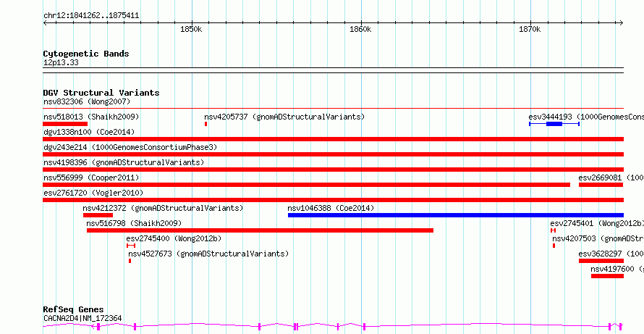
Task: Select the esv3628297 variant label
Action: pyautogui.click(x=611, y=254)
